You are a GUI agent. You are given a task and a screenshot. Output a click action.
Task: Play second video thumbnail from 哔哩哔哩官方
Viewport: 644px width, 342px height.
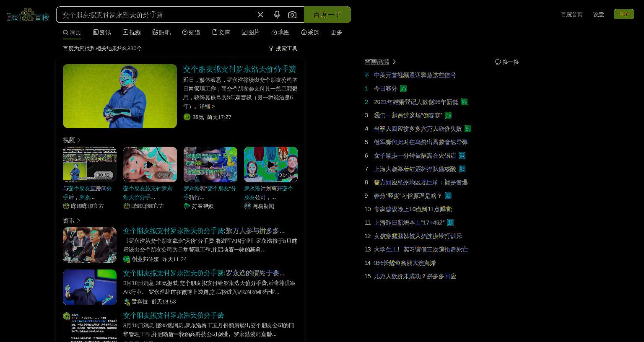pyautogui.click(x=150, y=164)
